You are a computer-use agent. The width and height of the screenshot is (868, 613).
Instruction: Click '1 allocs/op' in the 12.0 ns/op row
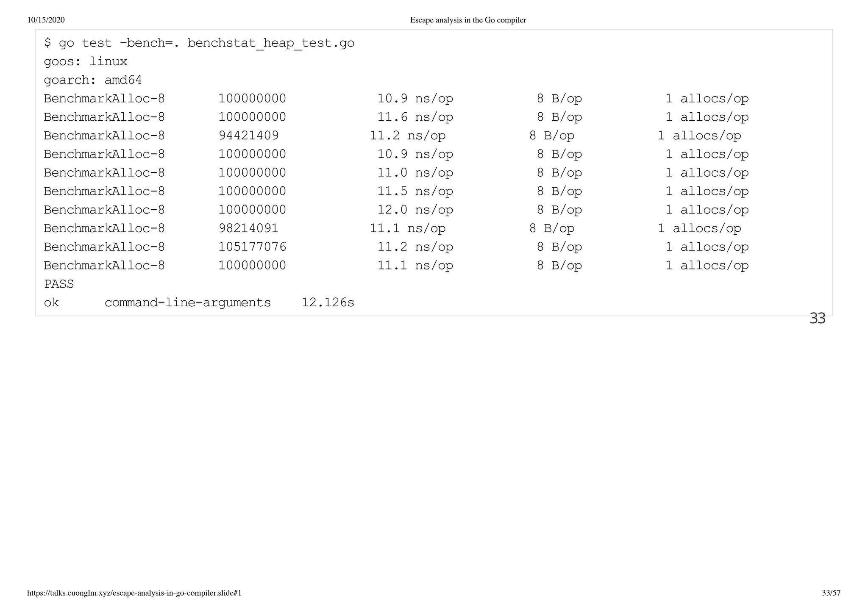pyautogui.click(x=707, y=210)
